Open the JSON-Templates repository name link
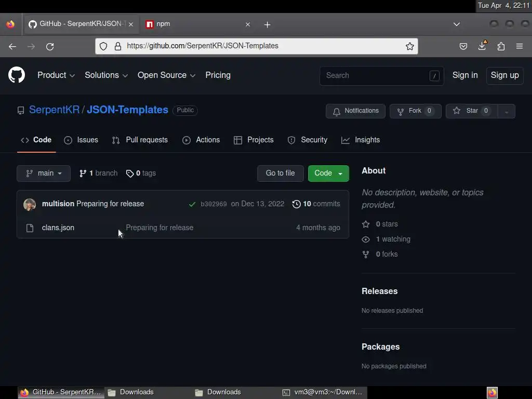The height and width of the screenshot is (399, 532). 128,110
